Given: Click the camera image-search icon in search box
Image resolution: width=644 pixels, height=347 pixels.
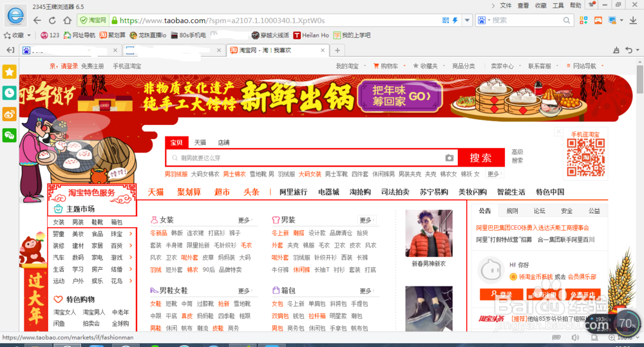Looking at the screenshot, I should 450,158.
